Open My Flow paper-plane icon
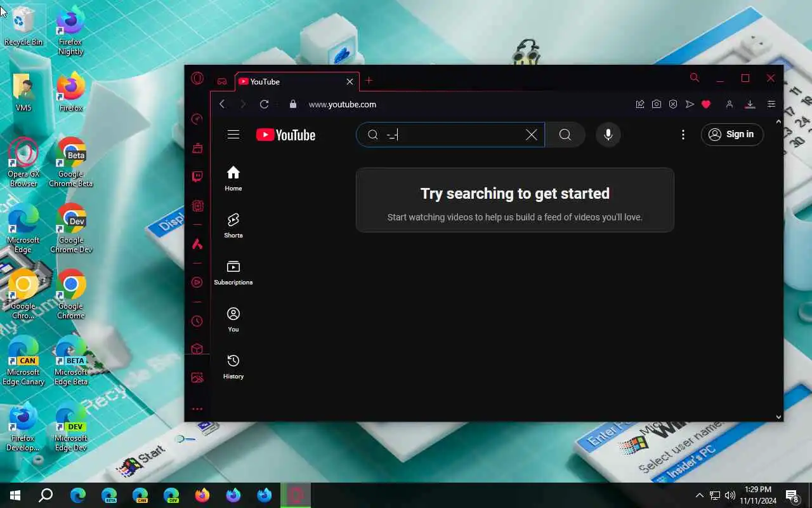 tap(690, 104)
